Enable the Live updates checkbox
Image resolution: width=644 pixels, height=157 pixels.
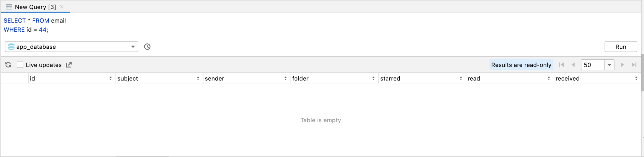point(20,65)
